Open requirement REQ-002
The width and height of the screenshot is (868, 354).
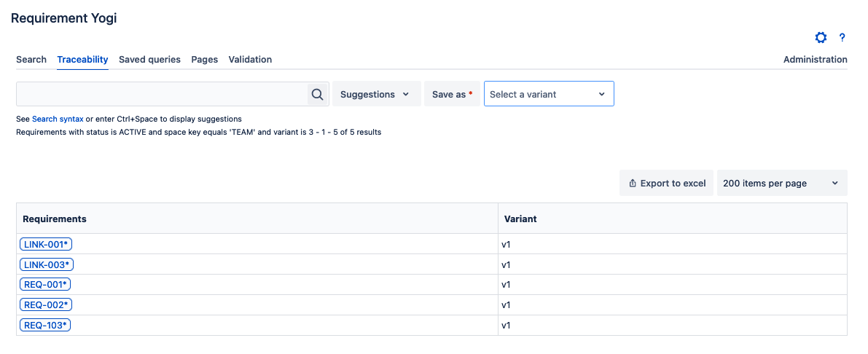click(45, 304)
